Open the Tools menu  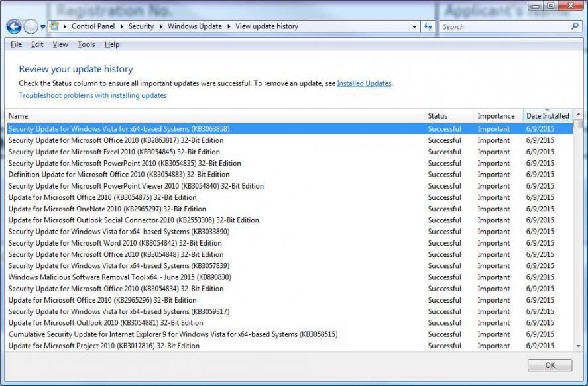pyautogui.click(x=86, y=44)
